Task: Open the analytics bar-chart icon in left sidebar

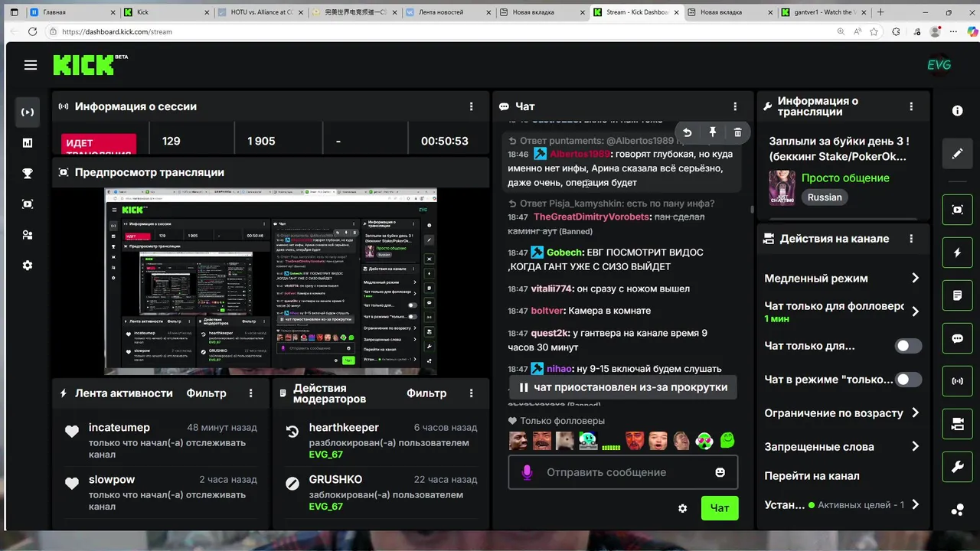Action: pos(28,143)
